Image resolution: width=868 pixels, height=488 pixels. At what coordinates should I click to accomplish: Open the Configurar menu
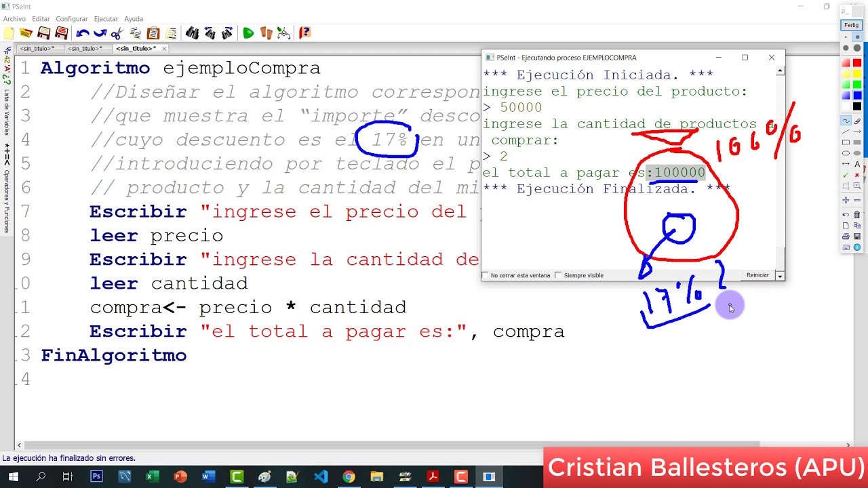pos(72,19)
